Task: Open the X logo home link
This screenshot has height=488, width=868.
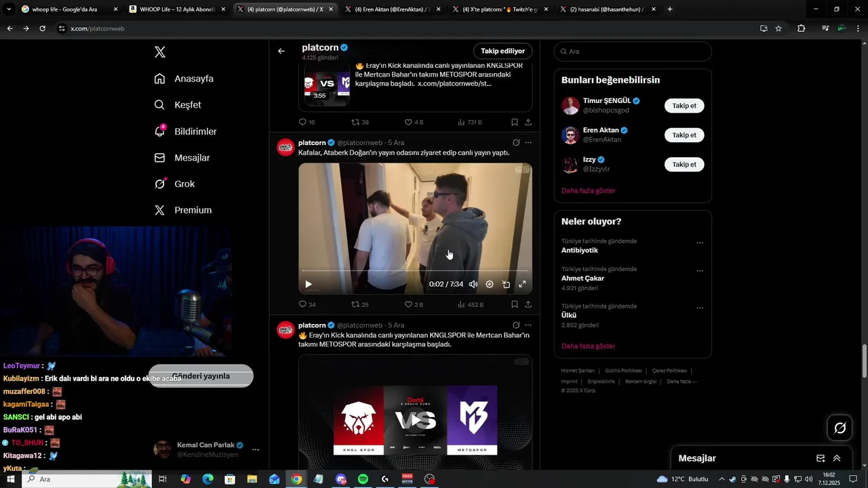Action: coord(160,52)
